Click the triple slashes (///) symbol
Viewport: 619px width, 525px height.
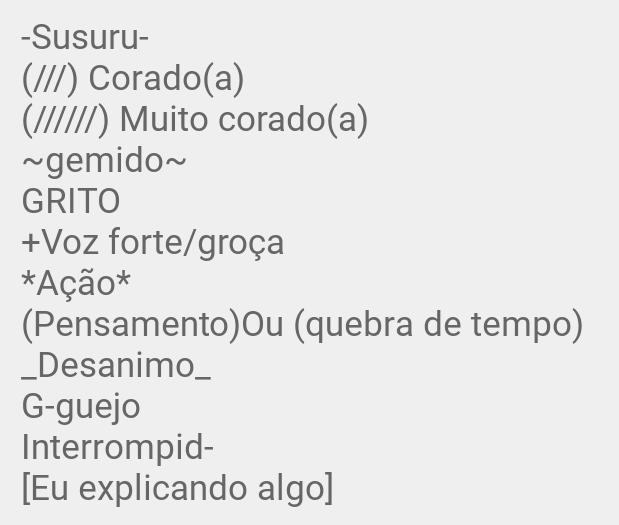(x=50, y=80)
